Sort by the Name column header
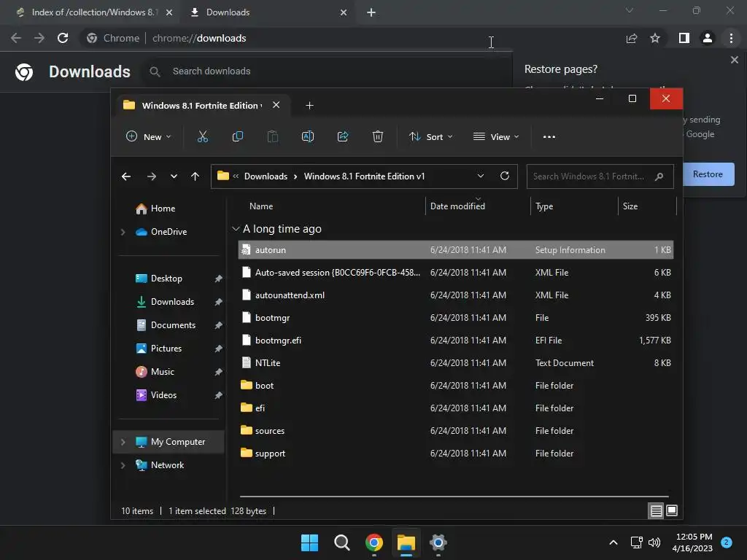747x560 pixels. tap(261, 206)
